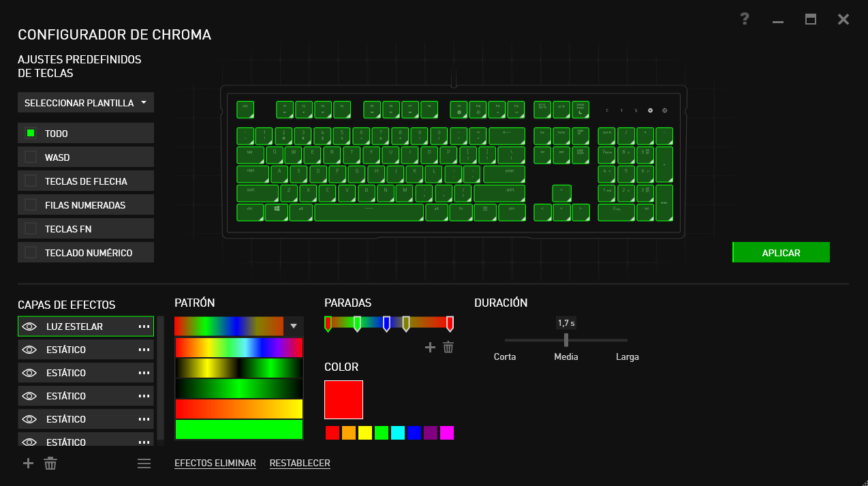868x486 pixels.
Task: Enable TECLAS FN checkbox
Action: [x=31, y=228]
